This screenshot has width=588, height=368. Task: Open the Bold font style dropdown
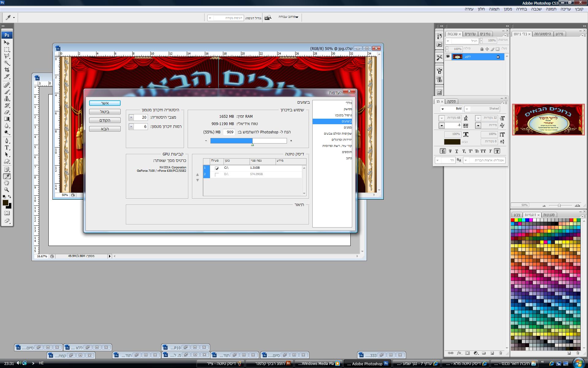(x=443, y=109)
